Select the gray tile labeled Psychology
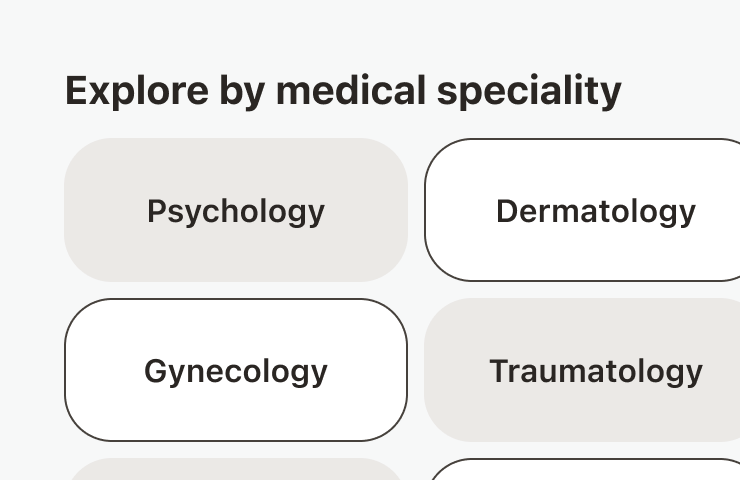 click(x=236, y=210)
